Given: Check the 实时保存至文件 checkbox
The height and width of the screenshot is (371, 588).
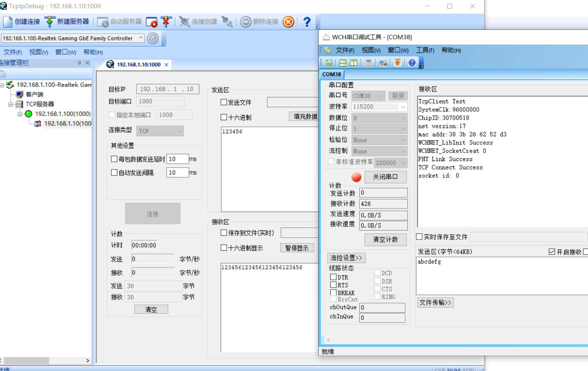Looking at the screenshot, I should click(x=419, y=237).
